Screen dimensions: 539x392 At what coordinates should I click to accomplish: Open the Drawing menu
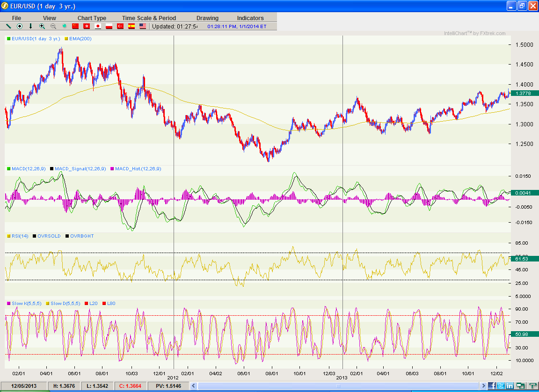pos(207,18)
